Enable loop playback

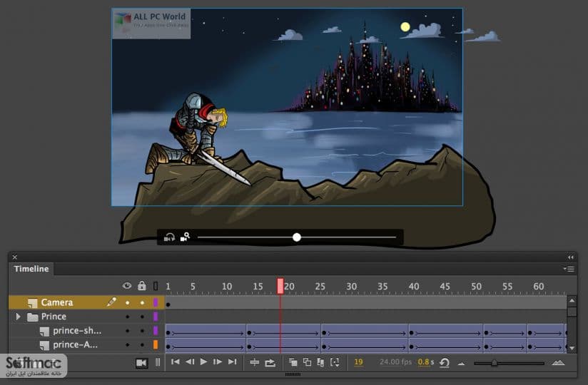(x=270, y=362)
